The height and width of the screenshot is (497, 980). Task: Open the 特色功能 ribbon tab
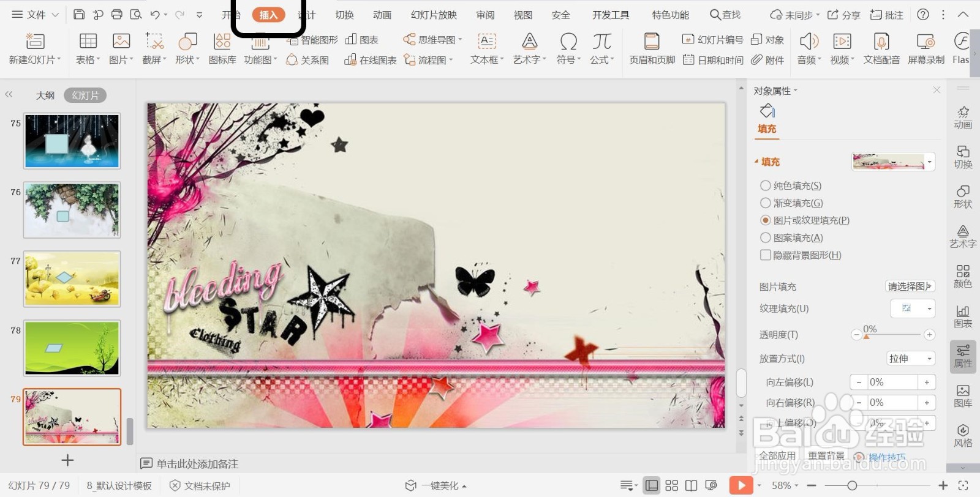click(670, 15)
